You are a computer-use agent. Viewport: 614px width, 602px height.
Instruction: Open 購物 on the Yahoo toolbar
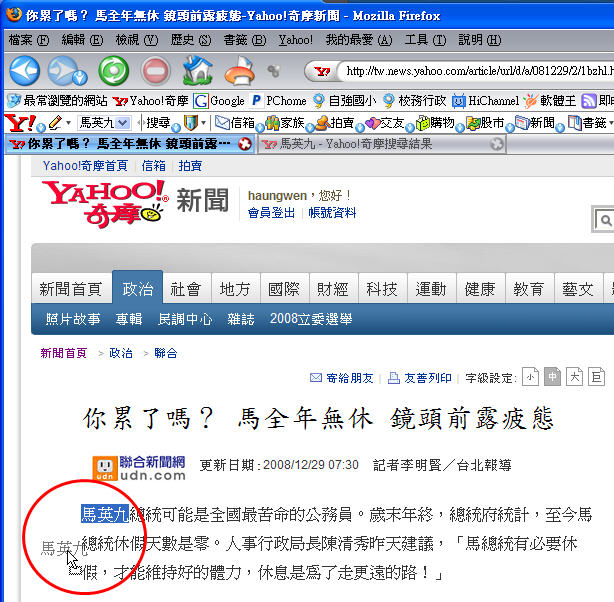click(435, 123)
